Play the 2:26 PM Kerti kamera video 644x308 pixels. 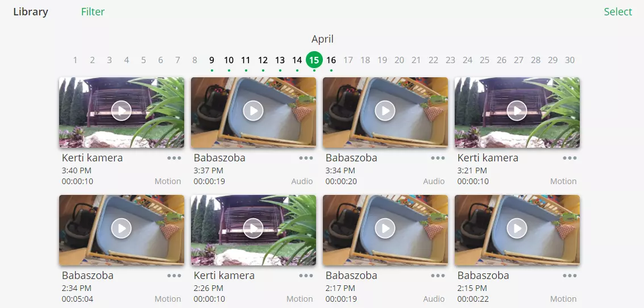[x=253, y=228]
